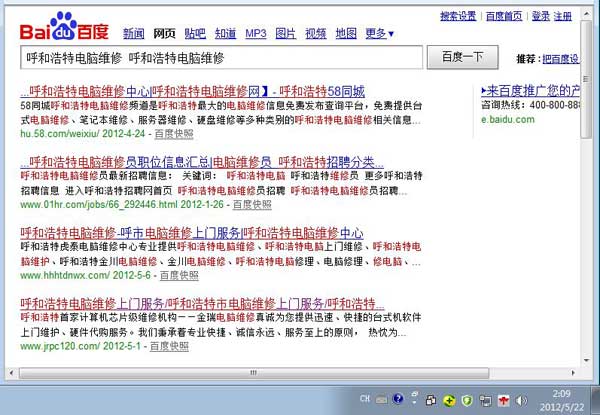Open 百度快照 for www.01hr.com result

[x=252, y=205]
